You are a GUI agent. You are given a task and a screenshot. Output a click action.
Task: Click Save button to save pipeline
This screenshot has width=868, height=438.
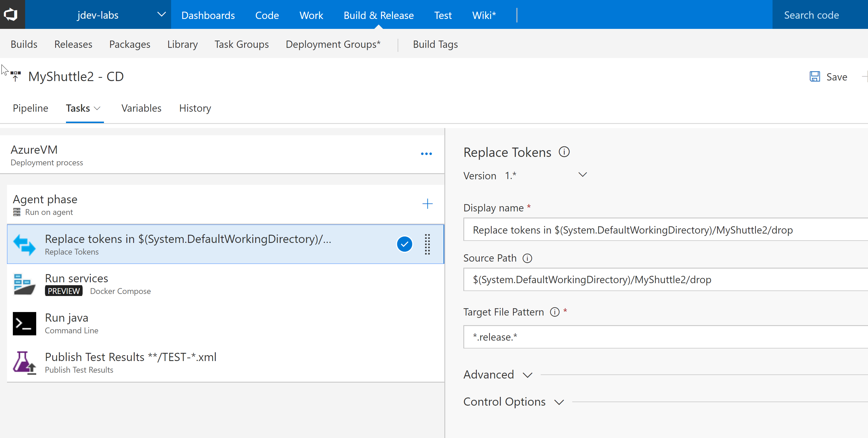pos(829,76)
